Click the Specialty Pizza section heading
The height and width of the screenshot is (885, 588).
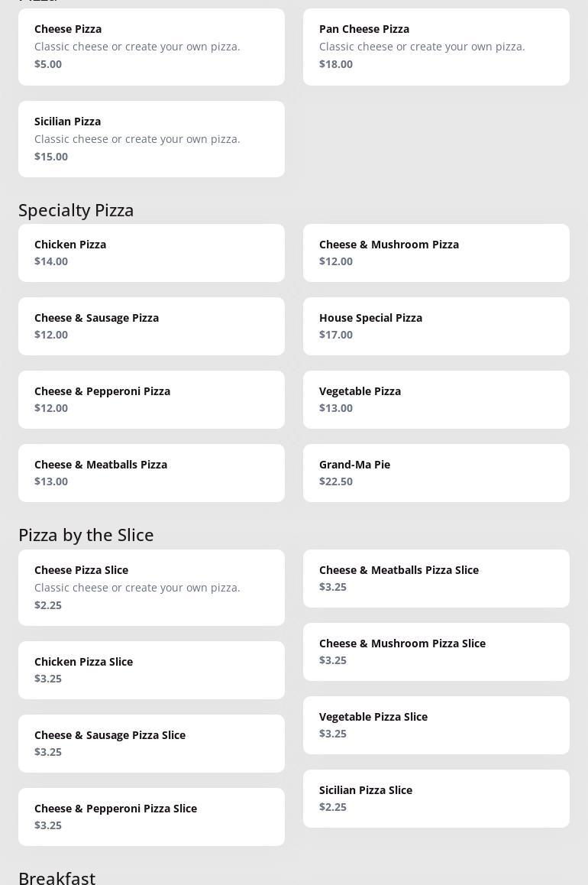pos(76,210)
